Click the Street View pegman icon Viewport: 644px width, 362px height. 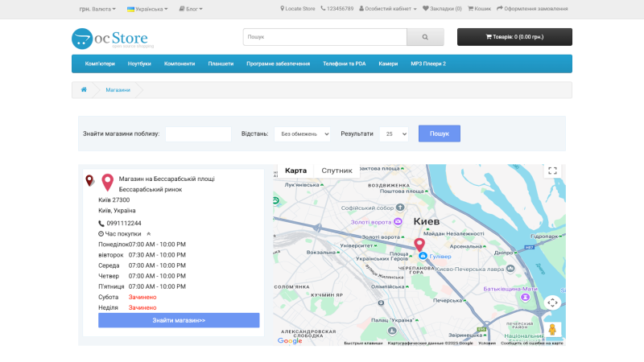tap(552, 329)
